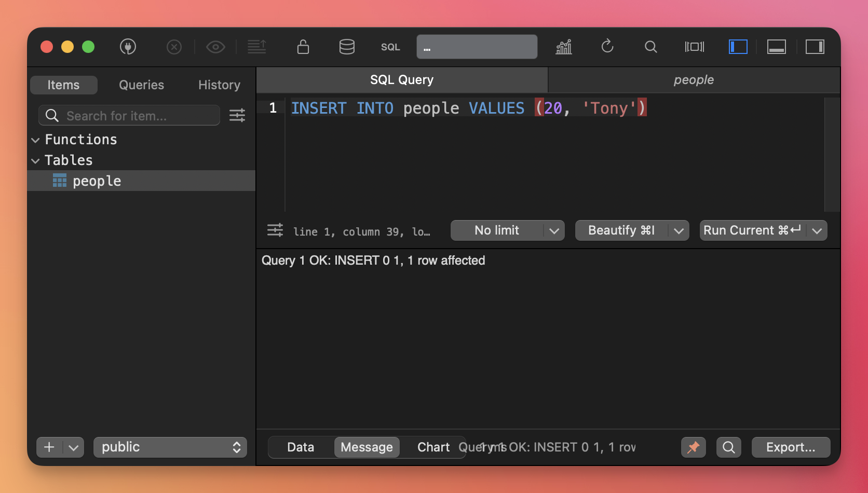Open the public schema selector
This screenshot has height=493, width=868.
[x=170, y=447]
